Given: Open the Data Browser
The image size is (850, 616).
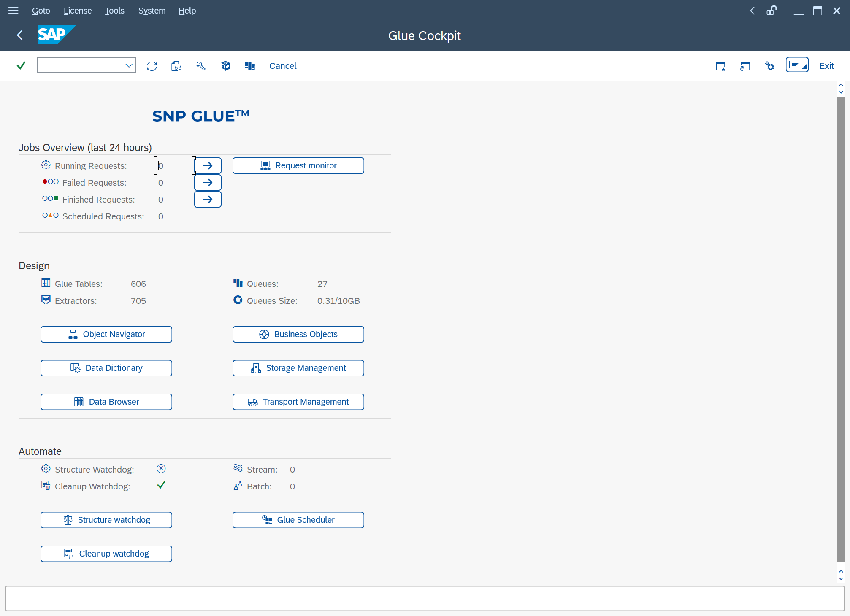Looking at the screenshot, I should click(106, 402).
